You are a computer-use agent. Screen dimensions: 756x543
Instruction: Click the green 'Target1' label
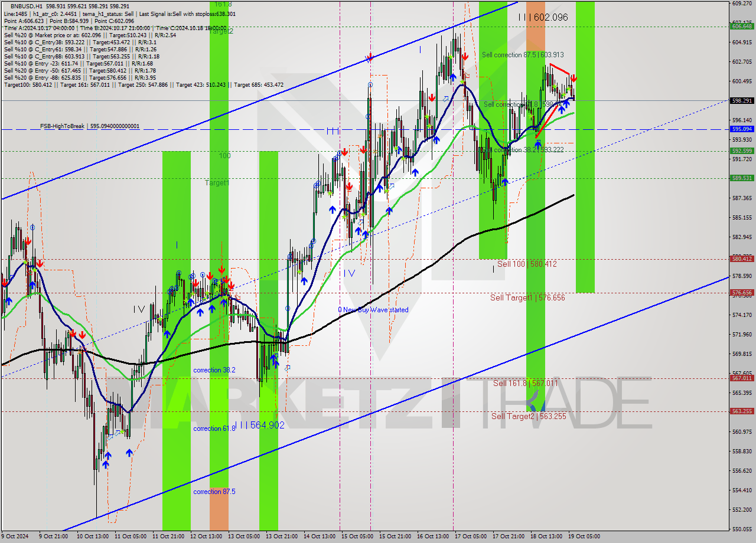point(217,183)
